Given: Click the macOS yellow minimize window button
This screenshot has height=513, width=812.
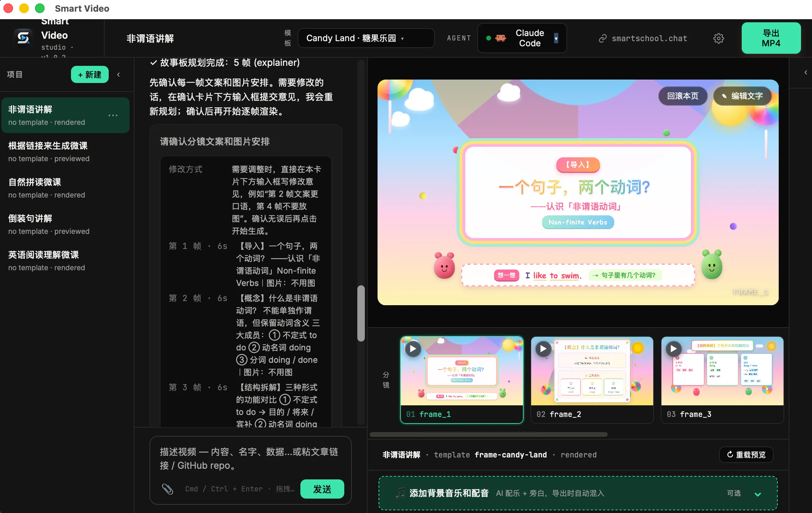Looking at the screenshot, I should click(x=24, y=8).
